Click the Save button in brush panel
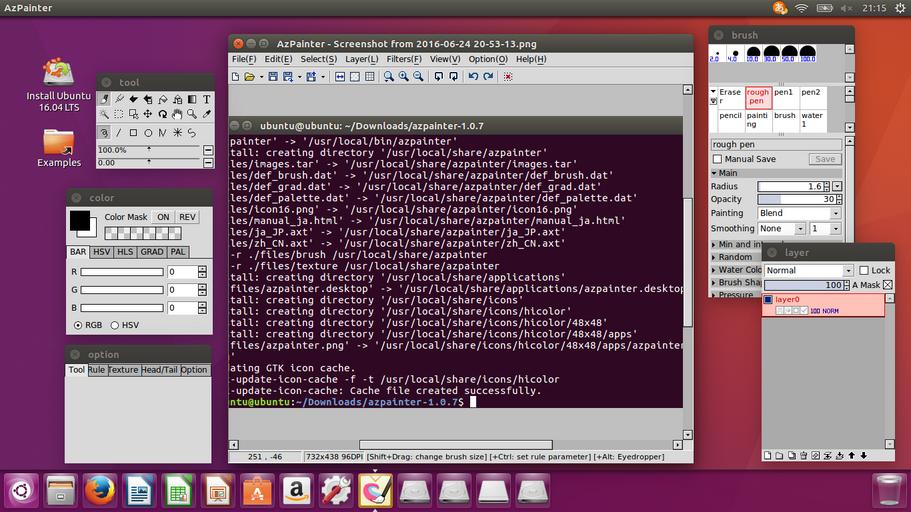 (825, 159)
